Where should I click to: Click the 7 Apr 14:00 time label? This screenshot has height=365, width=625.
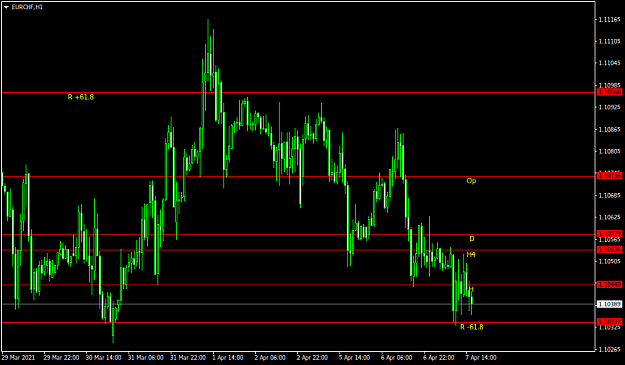481,358
